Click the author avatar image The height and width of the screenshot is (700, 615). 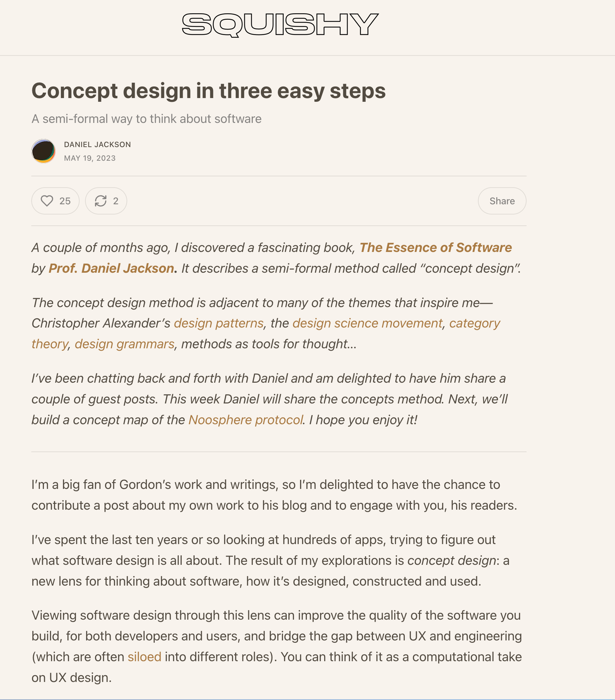[44, 151]
